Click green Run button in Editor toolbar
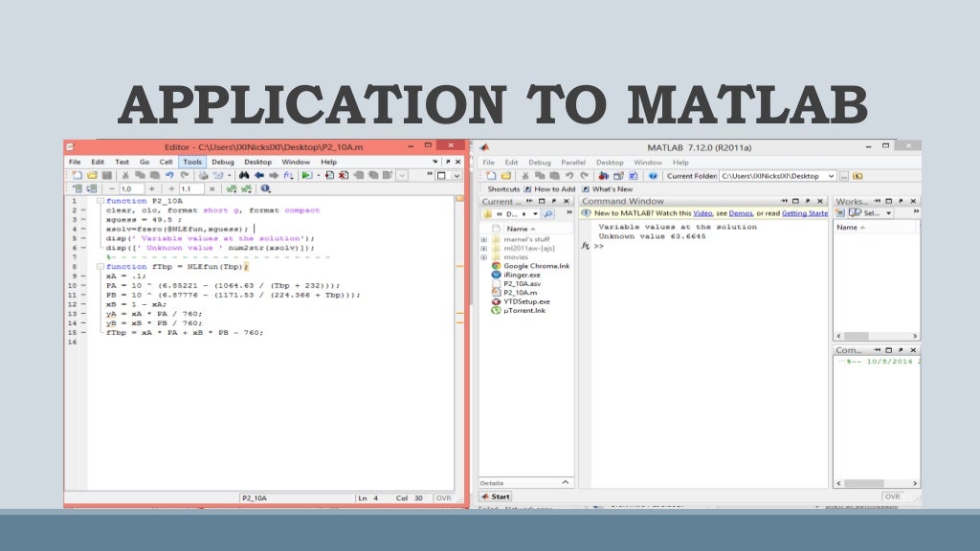 coord(306,176)
